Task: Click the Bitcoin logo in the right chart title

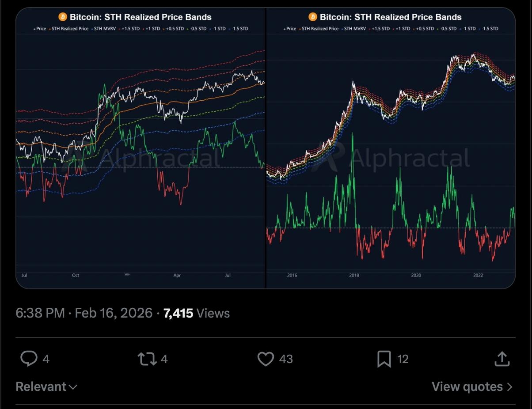Action: (x=313, y=17)
